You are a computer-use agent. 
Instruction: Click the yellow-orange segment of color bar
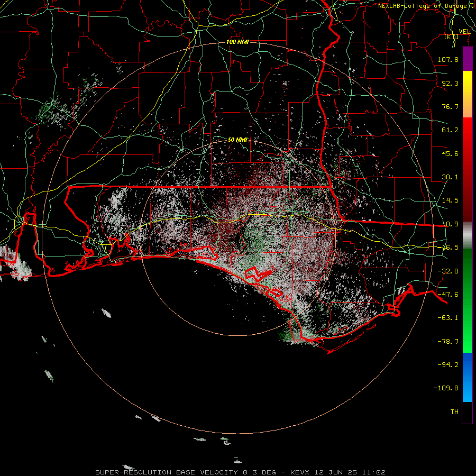pos(467,95)
